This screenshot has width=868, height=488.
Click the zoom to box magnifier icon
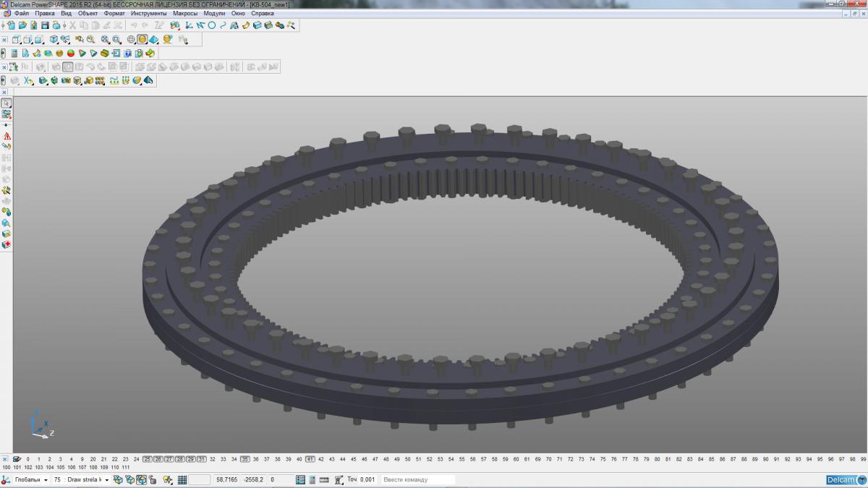(116, 40)
